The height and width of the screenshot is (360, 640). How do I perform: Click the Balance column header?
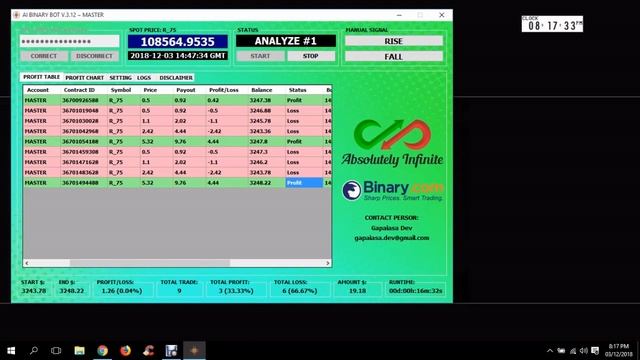267,90
